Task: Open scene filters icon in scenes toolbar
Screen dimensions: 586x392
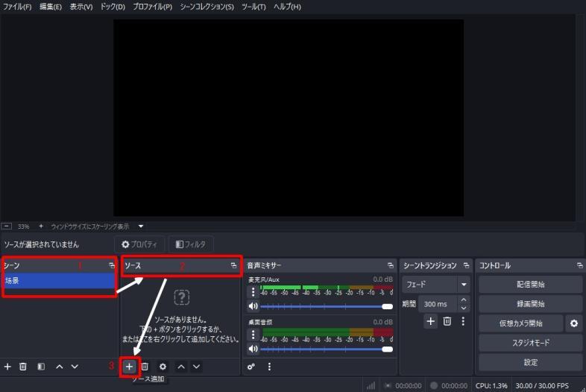Action: point(41,367)
